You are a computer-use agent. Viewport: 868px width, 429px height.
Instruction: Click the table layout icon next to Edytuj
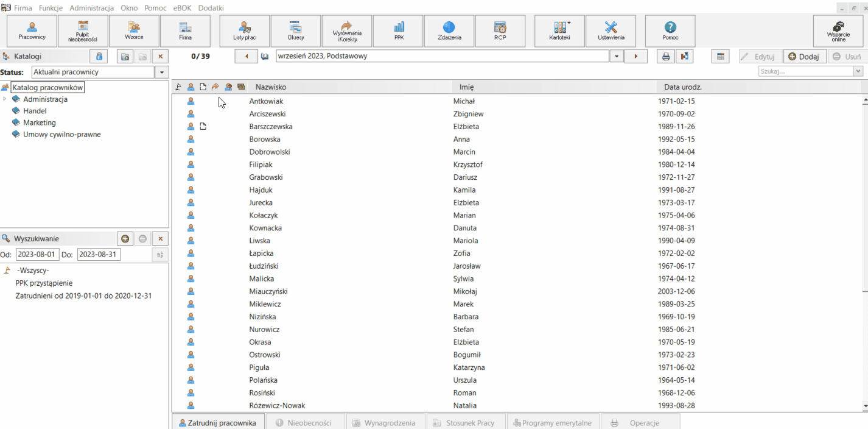pos(720,57)
